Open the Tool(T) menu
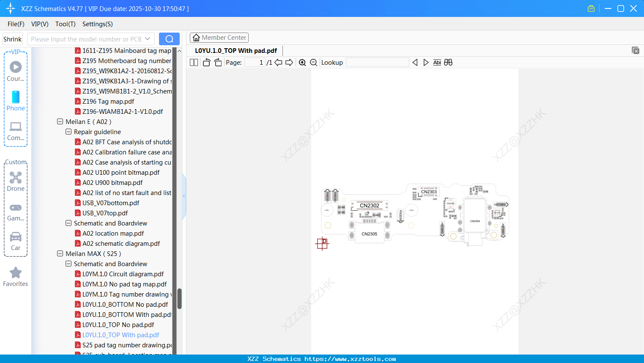 (66, 24)
